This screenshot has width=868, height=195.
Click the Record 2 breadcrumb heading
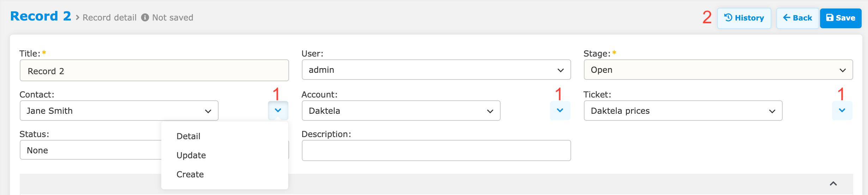click(41, 17)
